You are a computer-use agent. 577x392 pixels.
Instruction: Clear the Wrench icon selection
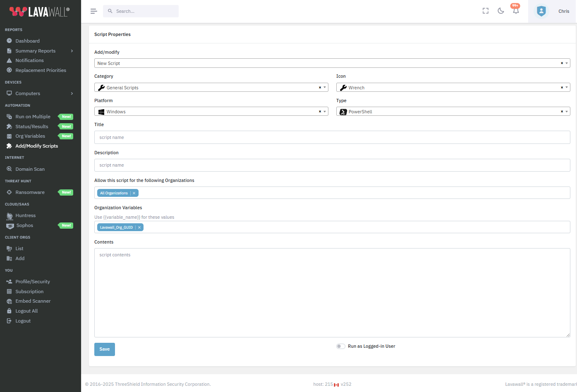(562, 88)
